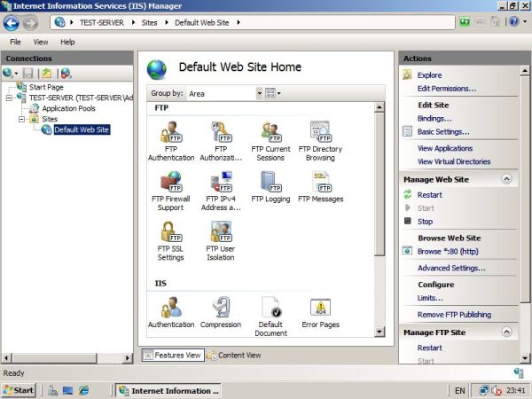The width and height of the screenshot is (532, 399).
Task: Collapse the Manage Web Site section
Action: (506, 179)
